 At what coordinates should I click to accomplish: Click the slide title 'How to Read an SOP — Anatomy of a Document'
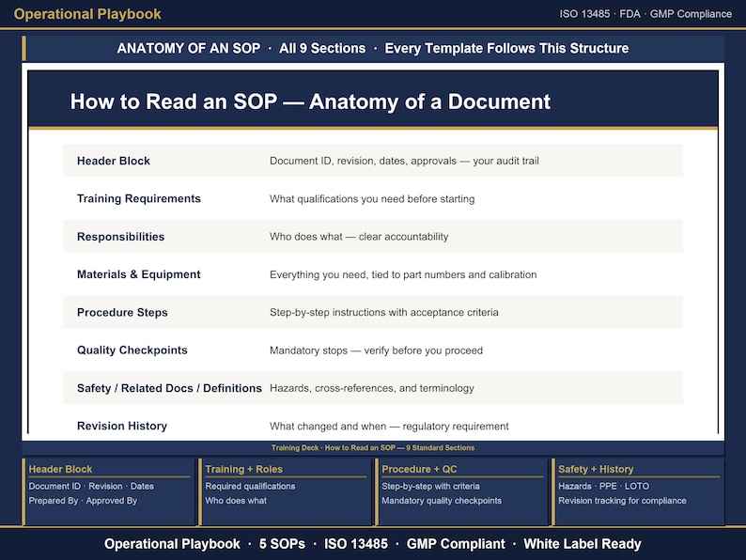[x=310, y=101]
